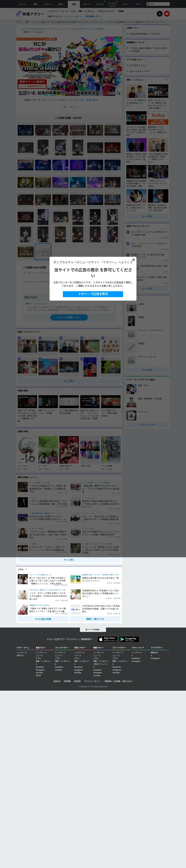Viewport: 186px width, 868px height.
Task: Open the App Store download badge
Action: tap(107, 639)
